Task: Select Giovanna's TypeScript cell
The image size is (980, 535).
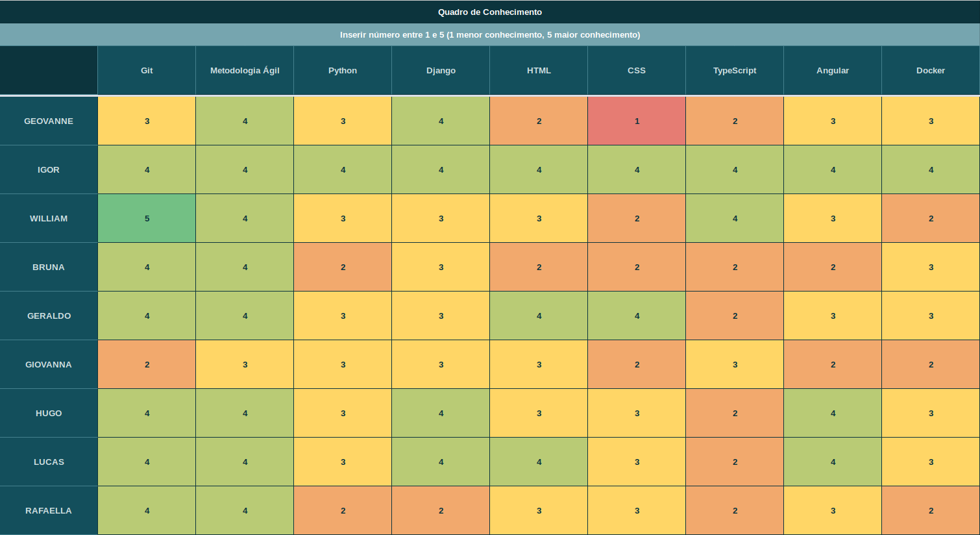Action: click(x=735, y=364)
